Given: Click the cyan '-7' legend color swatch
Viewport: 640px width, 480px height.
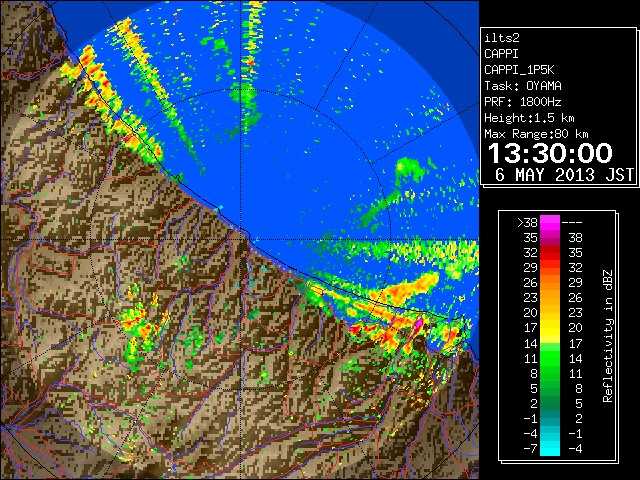Looking at the screenshot, I should click(x=549, y=448).
